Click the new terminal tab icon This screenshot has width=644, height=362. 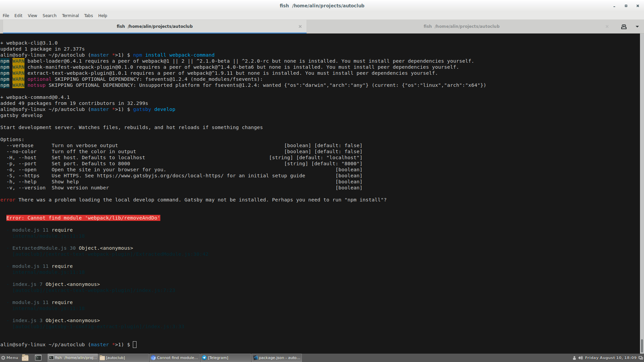click(x=624, y=26)
